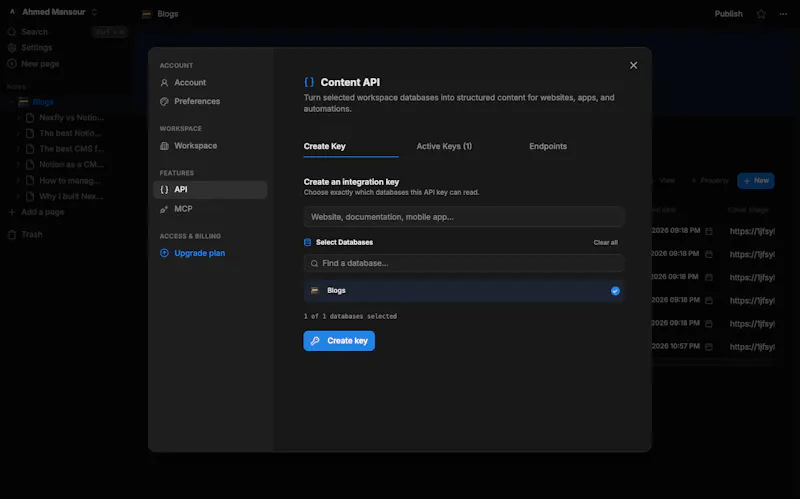Open the Nexfly vs Notio... page
This screenshot has height=499, width=800.
pyautogui.click(x=71, y=118)
